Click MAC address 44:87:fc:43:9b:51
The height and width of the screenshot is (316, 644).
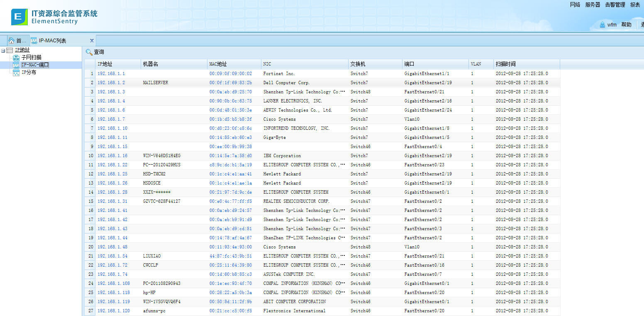pyautogui.click(x=231, y=256)
